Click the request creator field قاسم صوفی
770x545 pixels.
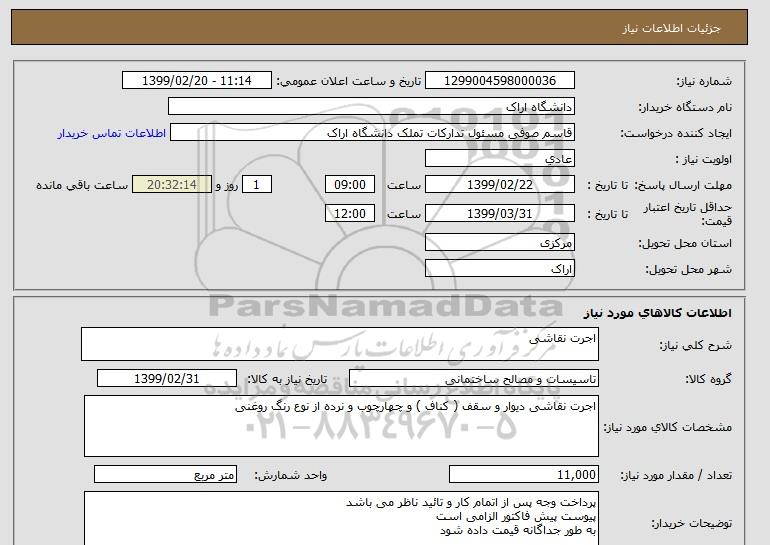point(372,133)
